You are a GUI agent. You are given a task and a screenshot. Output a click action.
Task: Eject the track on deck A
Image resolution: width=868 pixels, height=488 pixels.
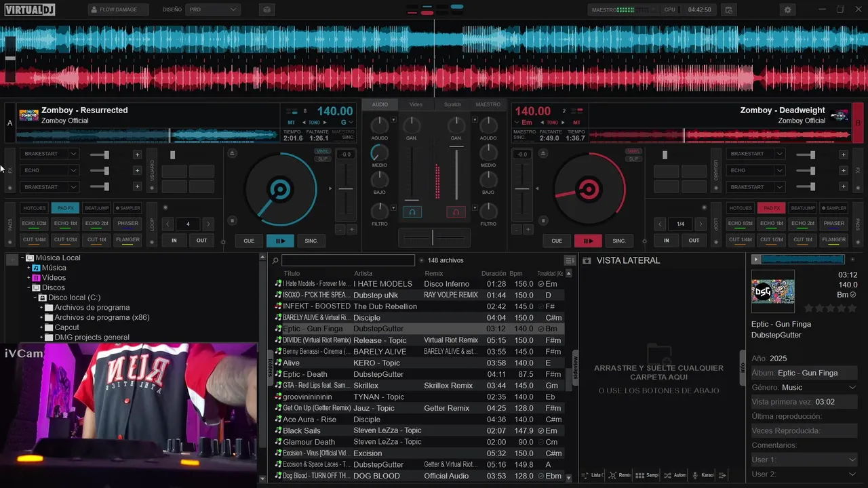(233, 153)
